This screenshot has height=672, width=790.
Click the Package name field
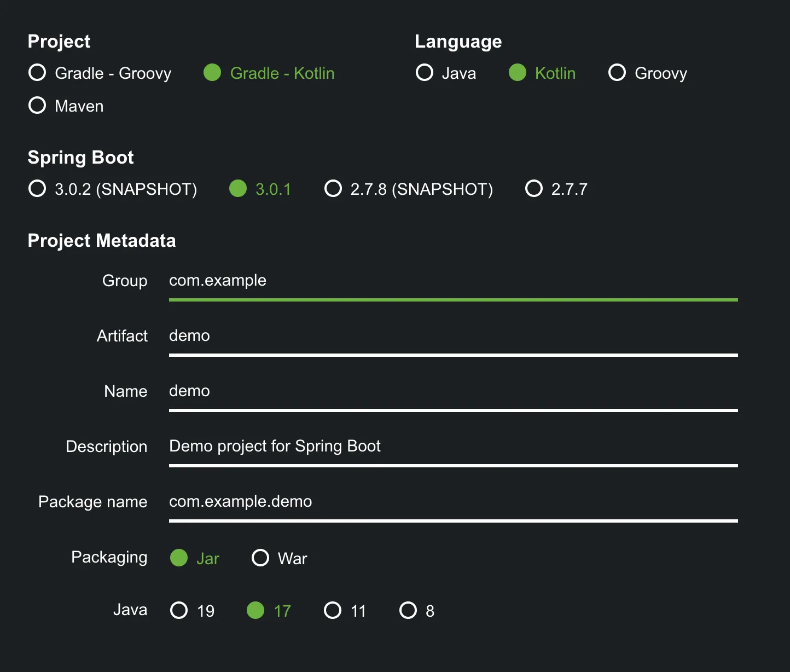pyautogui.click(x=453, y=502)
